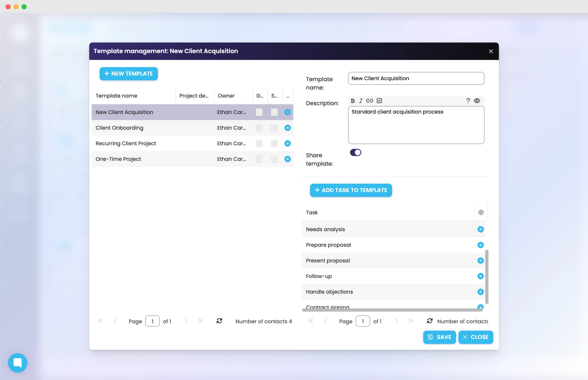This screenshot has width=588, height=380.
Task: Go to next page of templates
Action: (x=186, y=321)
